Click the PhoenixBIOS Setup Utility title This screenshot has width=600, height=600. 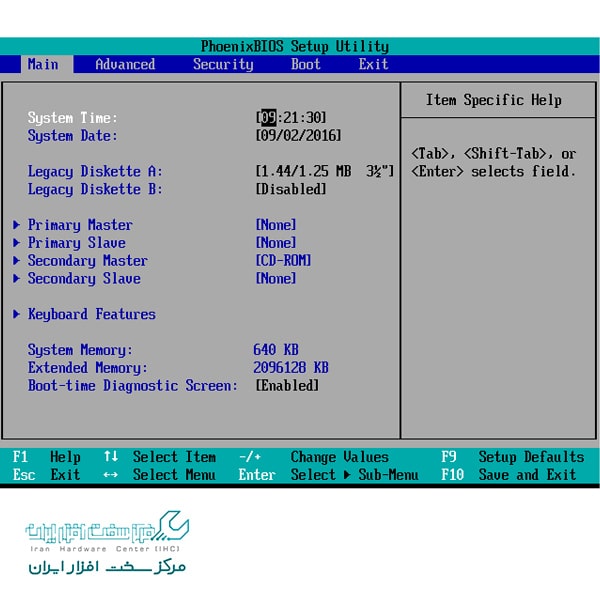pyautogui.click(x=295, y=46)
